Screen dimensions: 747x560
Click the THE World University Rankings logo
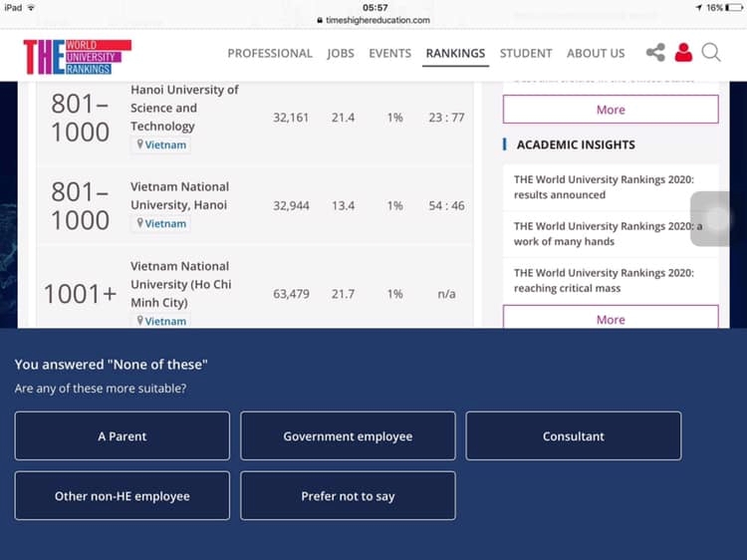77,56
